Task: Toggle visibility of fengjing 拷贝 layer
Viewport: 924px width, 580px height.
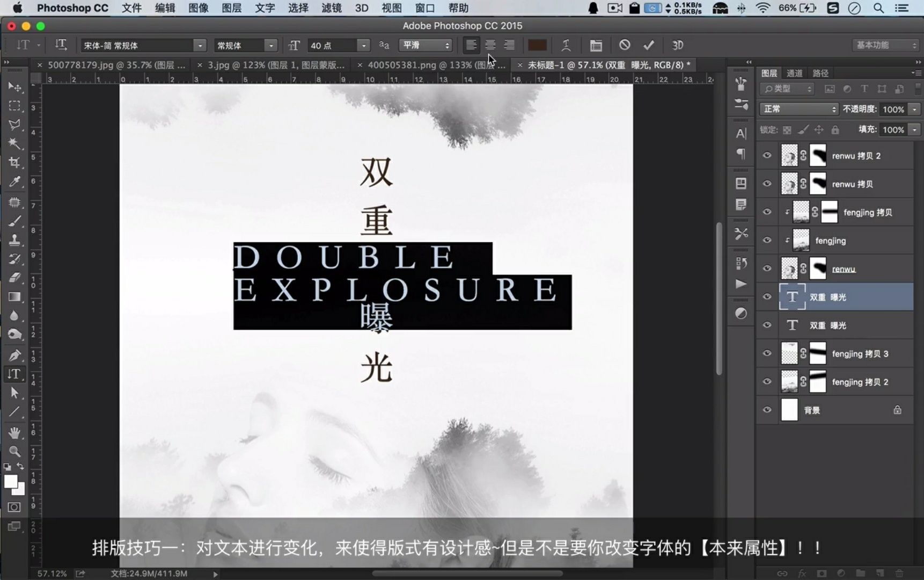Action: click(x=767, y=212)
